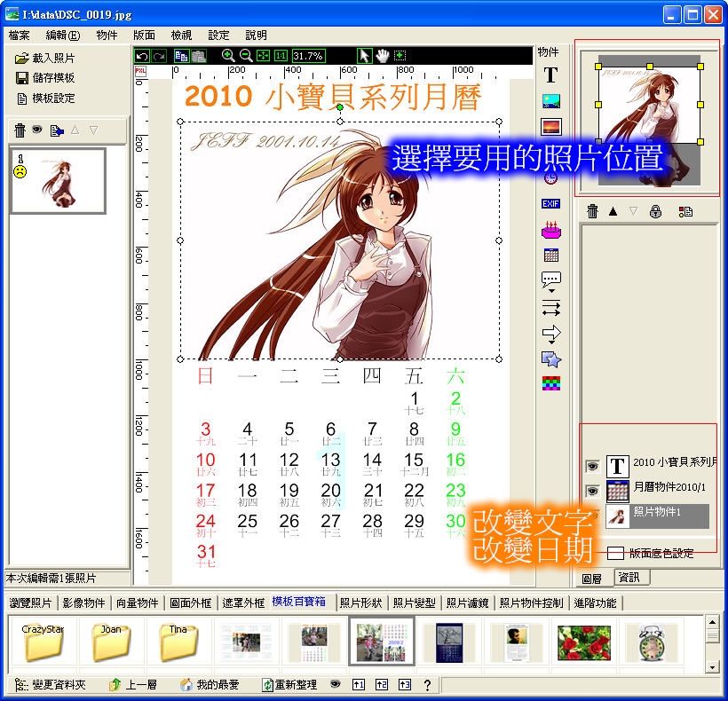Click the redo arrow in the canvas toolbar
Screen dimensions: 728x701
159,57
